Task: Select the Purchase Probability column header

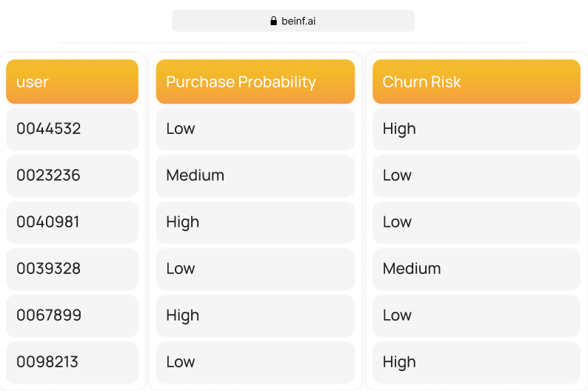Action: click(255, 81)
